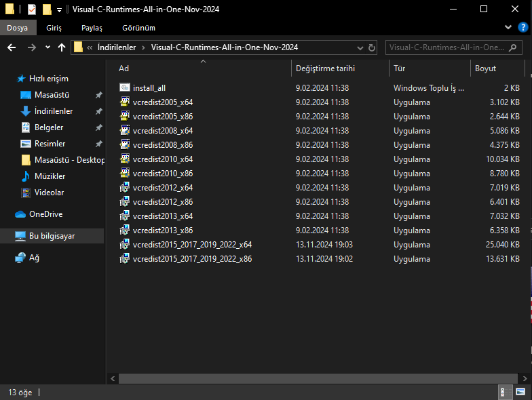Screen dimensions: 532x400
Task: Select the vcredist2010_x86 installer icon
Action: [125, 173]
